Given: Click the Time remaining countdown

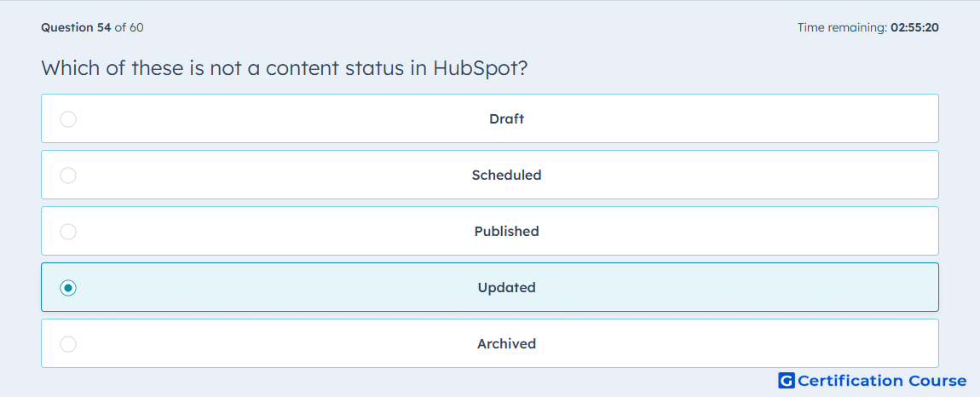Looking at the screenshot, I should pos(868,27).
